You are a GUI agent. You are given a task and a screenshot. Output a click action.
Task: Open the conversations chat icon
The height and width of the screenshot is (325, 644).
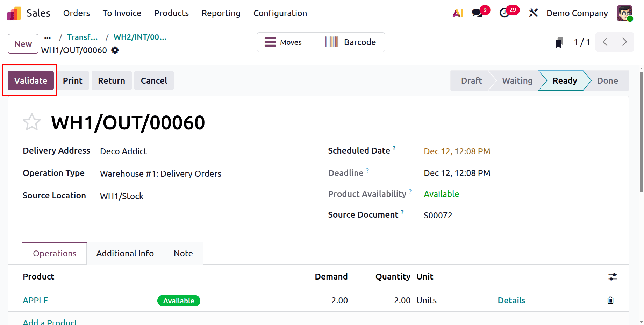pos(477,13)
